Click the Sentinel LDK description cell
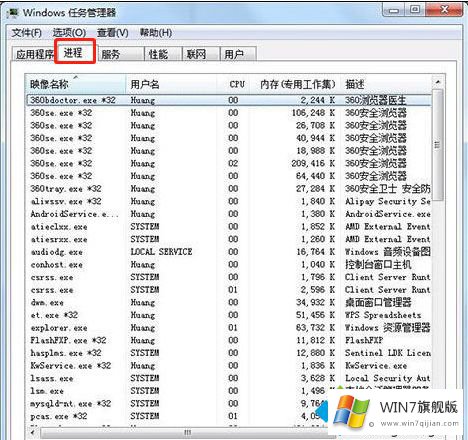This screenshot has height=440, width=468. (388, 353)
